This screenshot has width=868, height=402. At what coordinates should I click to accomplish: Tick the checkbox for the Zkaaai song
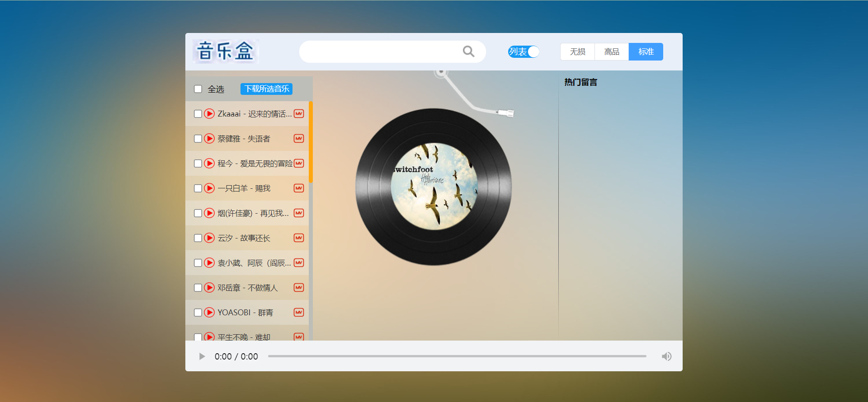198,114
